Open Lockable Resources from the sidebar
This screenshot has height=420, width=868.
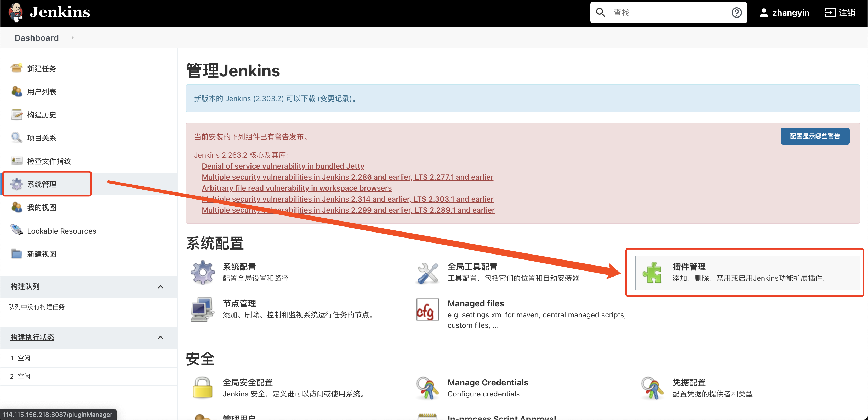point(62,231)
